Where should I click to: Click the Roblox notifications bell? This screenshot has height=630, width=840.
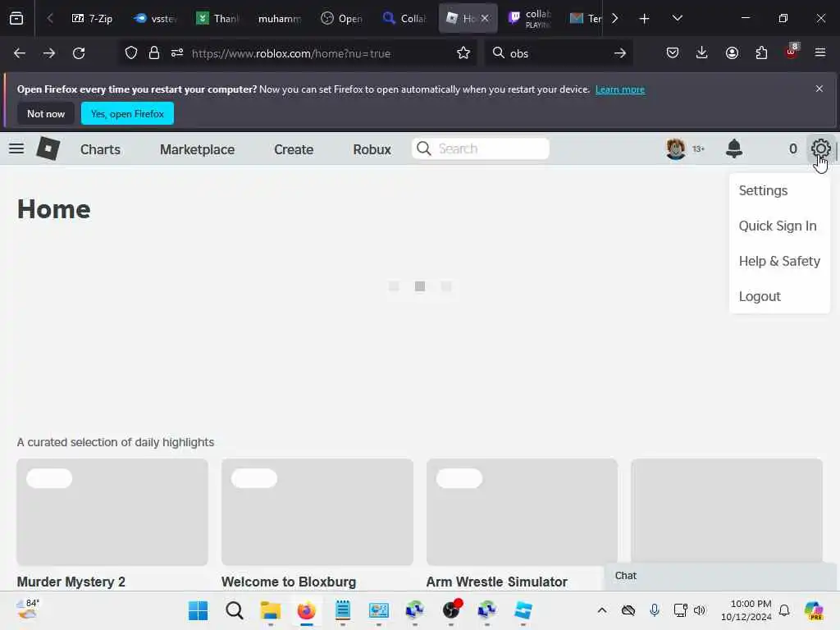tap(733, 148)
